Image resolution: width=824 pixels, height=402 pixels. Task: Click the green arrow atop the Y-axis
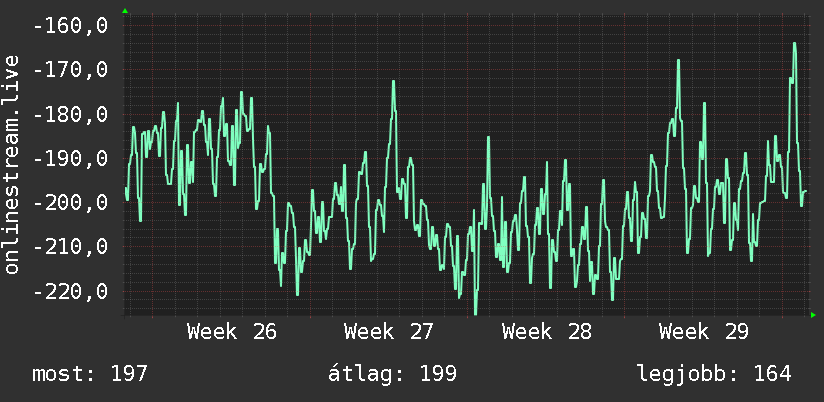point(125,11)
